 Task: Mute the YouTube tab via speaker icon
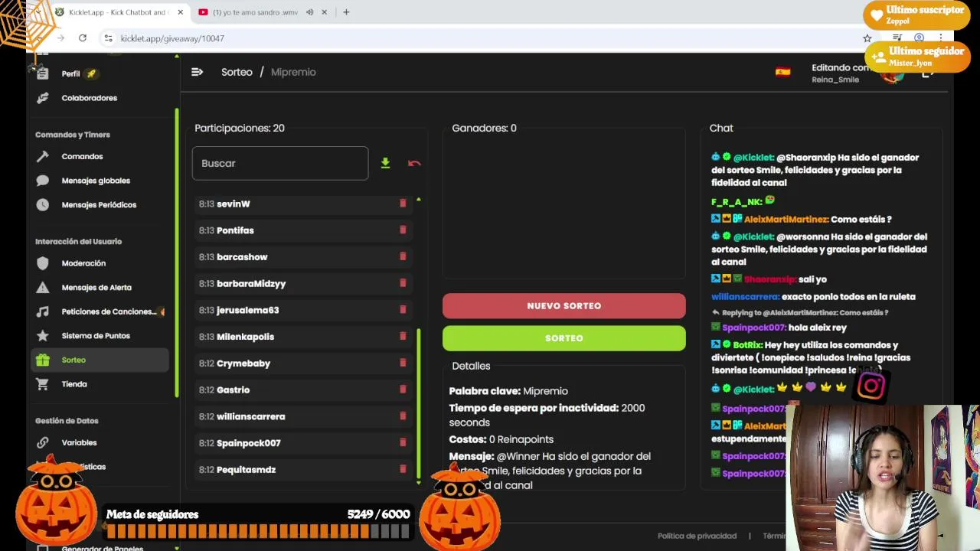pyautogui.click(x=309, y=12)
